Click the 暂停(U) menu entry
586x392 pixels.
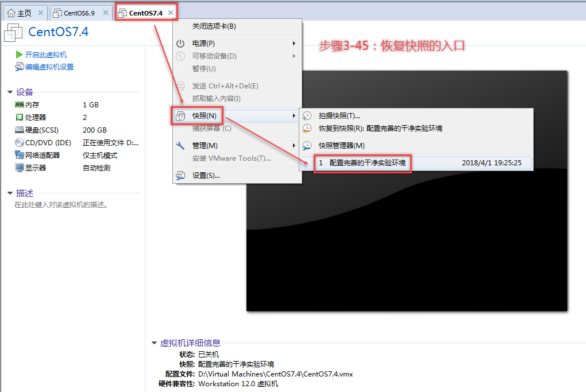coord(237,69)
